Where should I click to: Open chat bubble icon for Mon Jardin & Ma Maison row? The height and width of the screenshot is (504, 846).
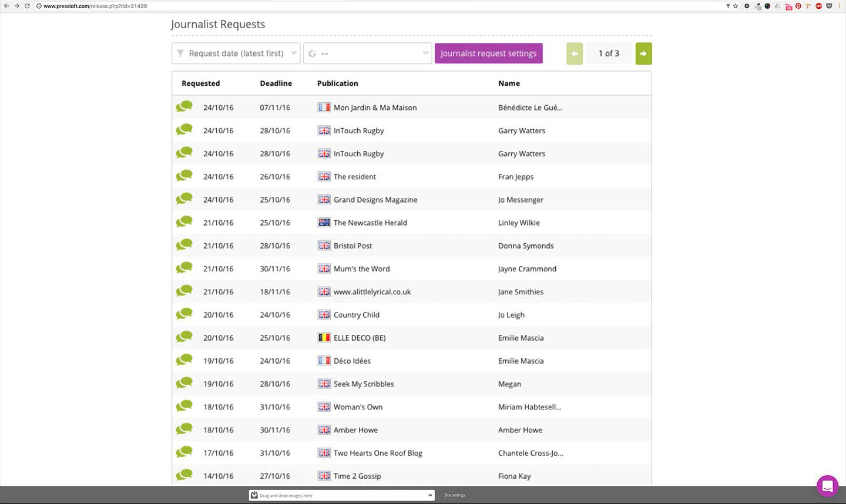[x=184, y=106]
